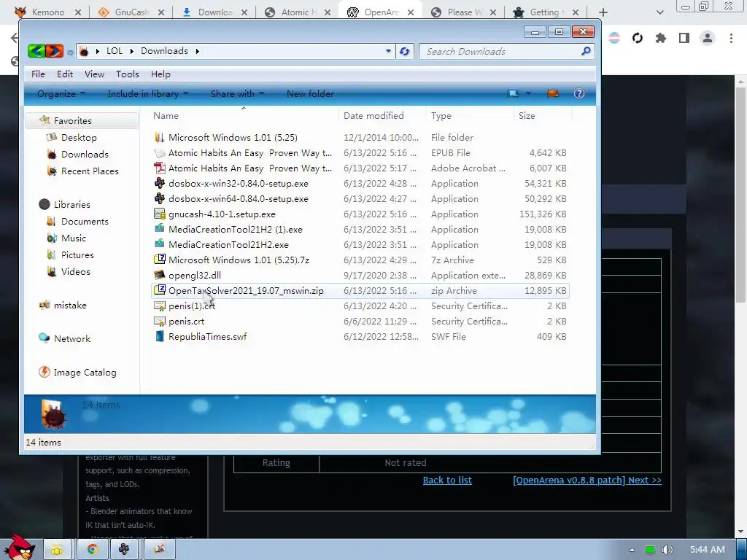Open the File menu
The height and width of the screenshot is (560, 747).
(x=38, y=74)
